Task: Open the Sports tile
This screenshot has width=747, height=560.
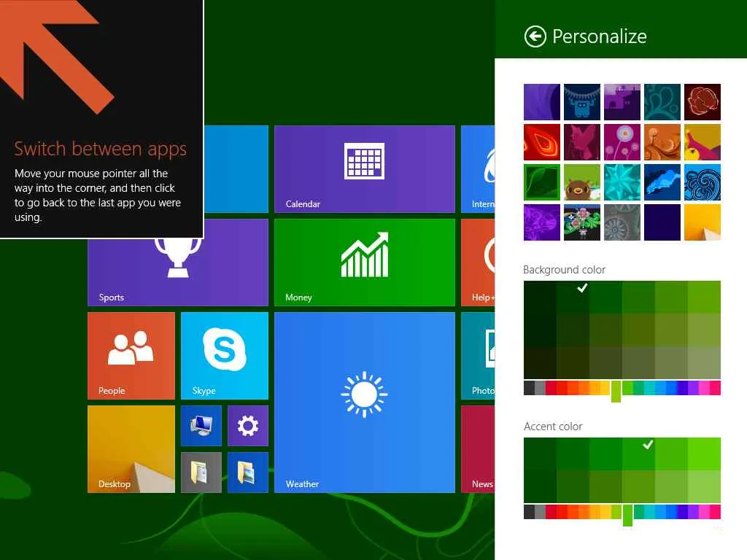Action: pyautogui.click(x=178, y=272)
